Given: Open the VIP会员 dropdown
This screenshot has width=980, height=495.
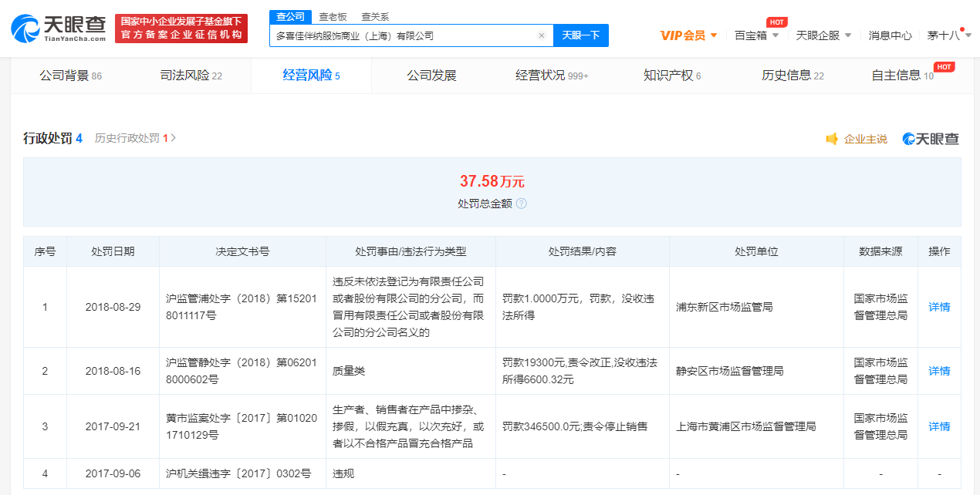Looking at the screenshot, I should (x=688, y=35).
